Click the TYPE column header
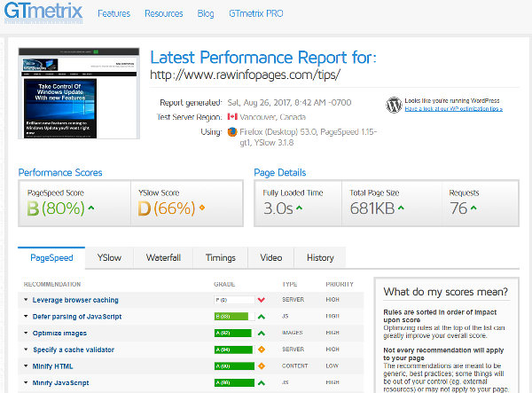This screenshot has width=532, height=393. [289, 284]
